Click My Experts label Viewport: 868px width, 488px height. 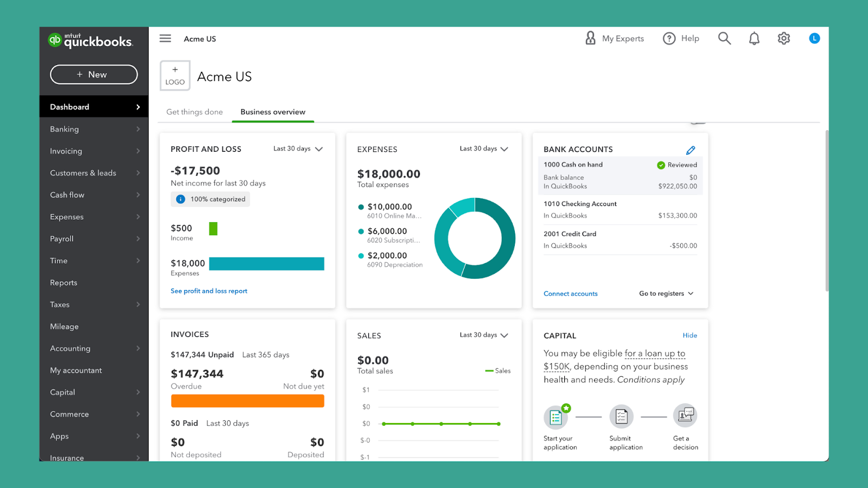623,38
